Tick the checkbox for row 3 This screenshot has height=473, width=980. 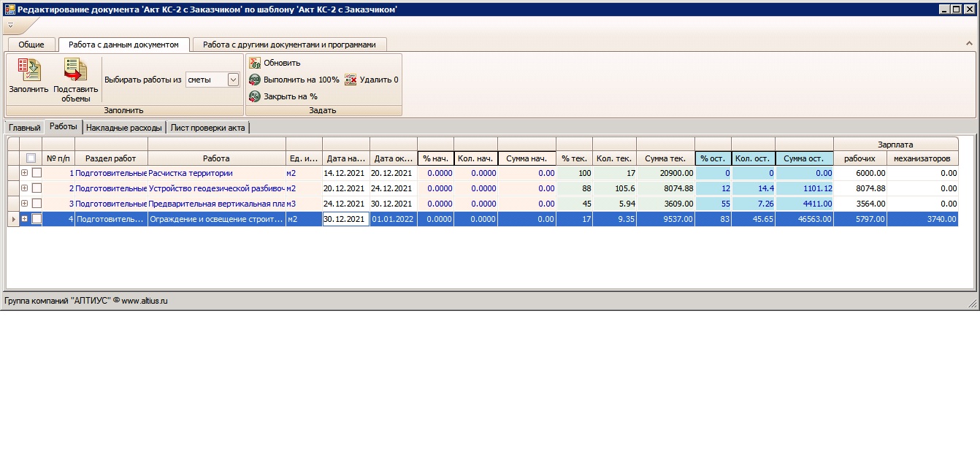37,204
